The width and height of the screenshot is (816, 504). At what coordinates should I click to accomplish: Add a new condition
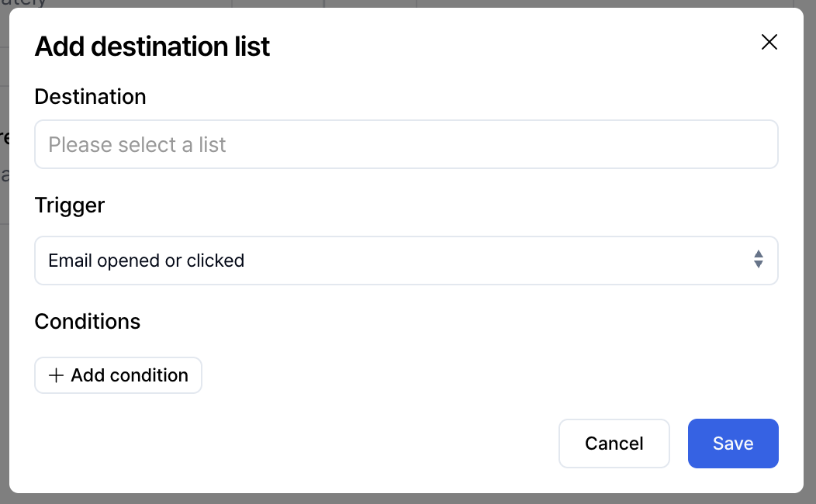[x=118, y=375]
